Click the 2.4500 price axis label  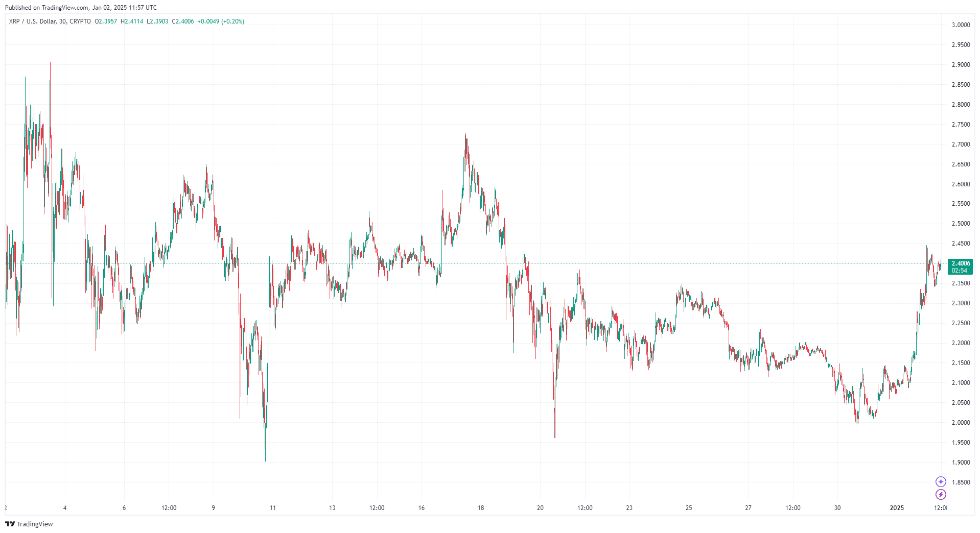click(961, 244)
